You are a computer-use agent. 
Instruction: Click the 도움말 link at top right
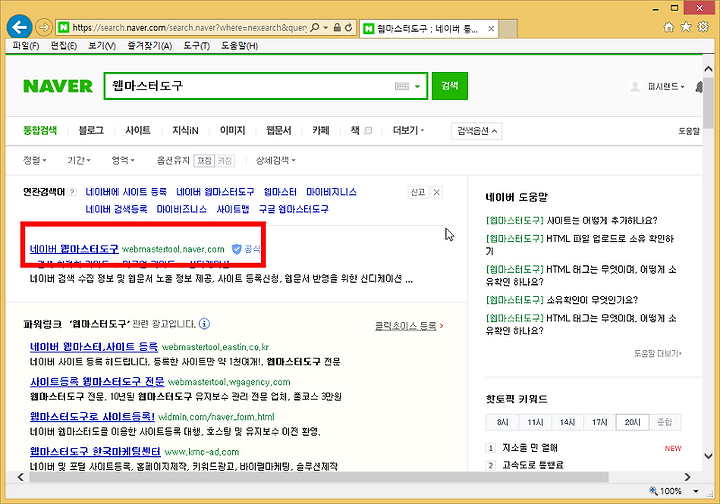(689, 131)
